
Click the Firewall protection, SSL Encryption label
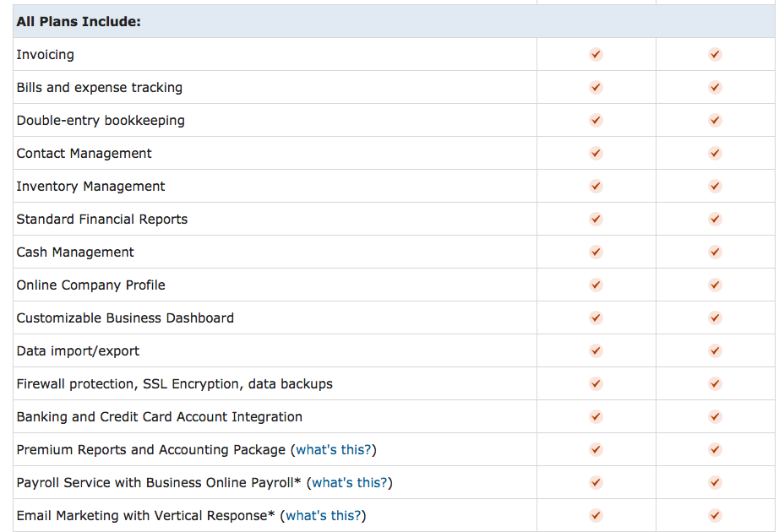click(x=174, y=384)
